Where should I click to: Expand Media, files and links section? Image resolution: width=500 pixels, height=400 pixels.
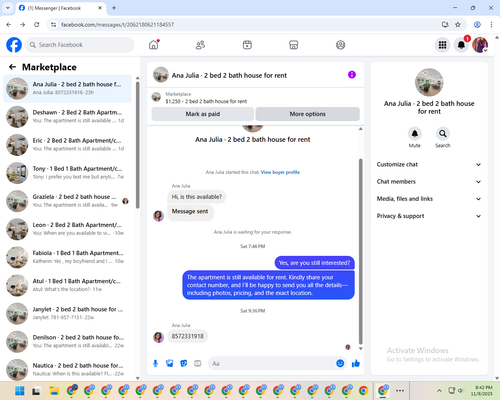click(429, 199)
